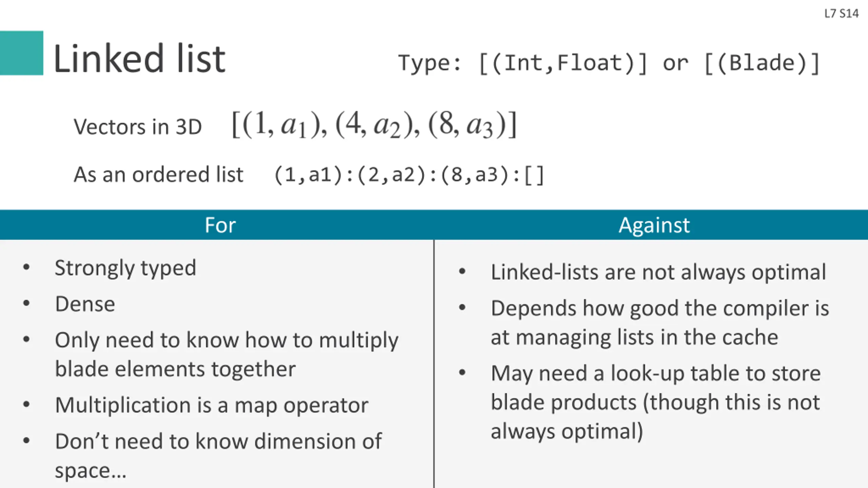Image resolution: width=868 pixels, height=488 pixels.
Task: Click the L7 S14 slide label
Action: (x=841, y=14)
